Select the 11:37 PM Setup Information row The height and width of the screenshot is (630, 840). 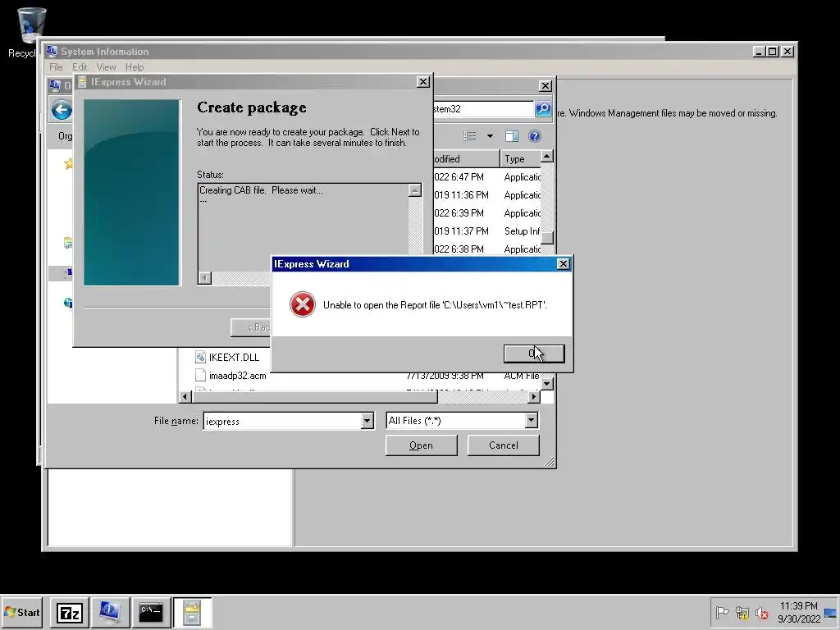(486, 231)
